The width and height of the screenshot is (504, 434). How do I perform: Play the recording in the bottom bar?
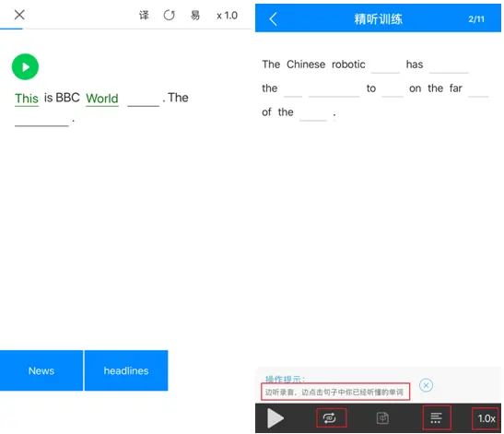[275, 418]
